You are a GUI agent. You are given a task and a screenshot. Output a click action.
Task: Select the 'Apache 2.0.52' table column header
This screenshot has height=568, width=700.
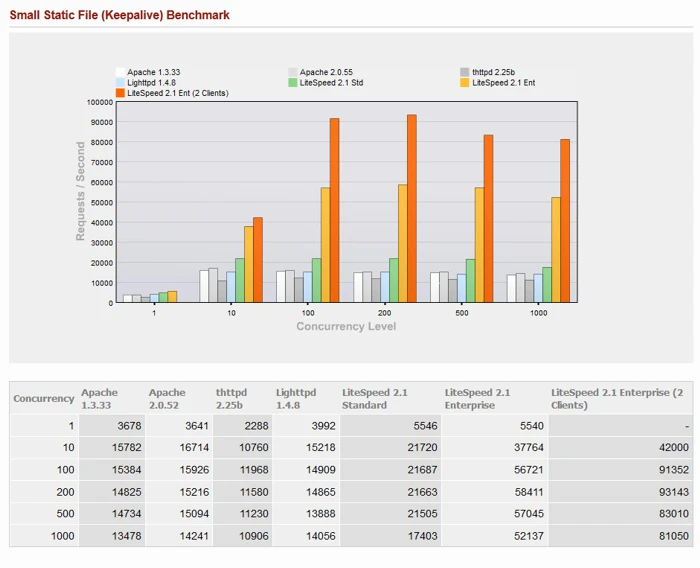[167, 399]
